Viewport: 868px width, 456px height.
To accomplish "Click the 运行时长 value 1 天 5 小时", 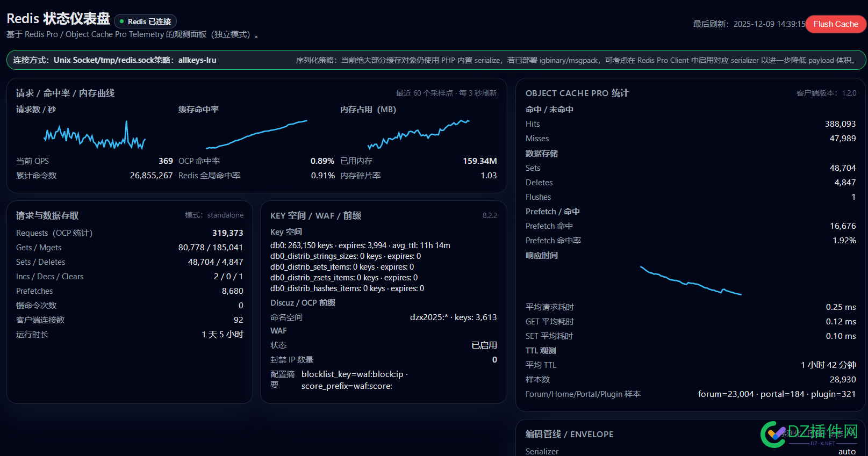I will pos(223,335).
